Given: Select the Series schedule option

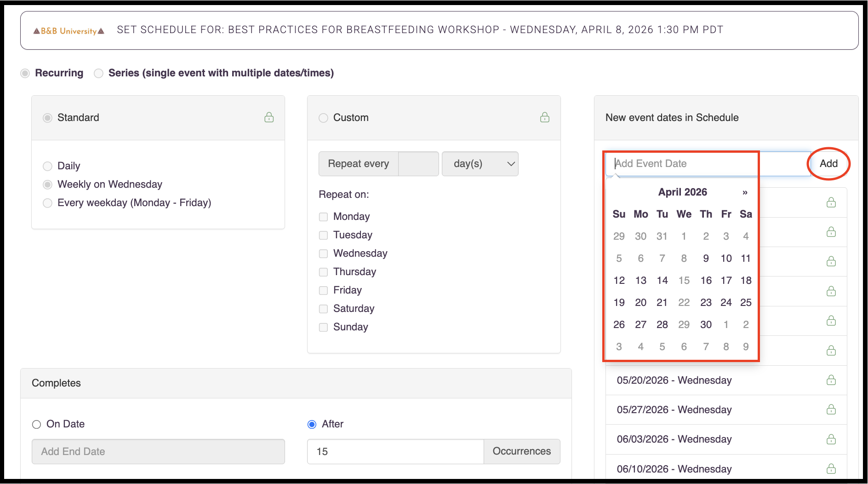Looking at the screenshot, I should pos(98,73).
